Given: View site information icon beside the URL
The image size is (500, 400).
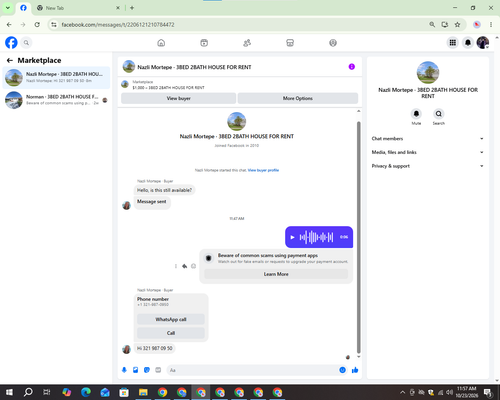Looking at the screenshot, I should tap(54, 24).
